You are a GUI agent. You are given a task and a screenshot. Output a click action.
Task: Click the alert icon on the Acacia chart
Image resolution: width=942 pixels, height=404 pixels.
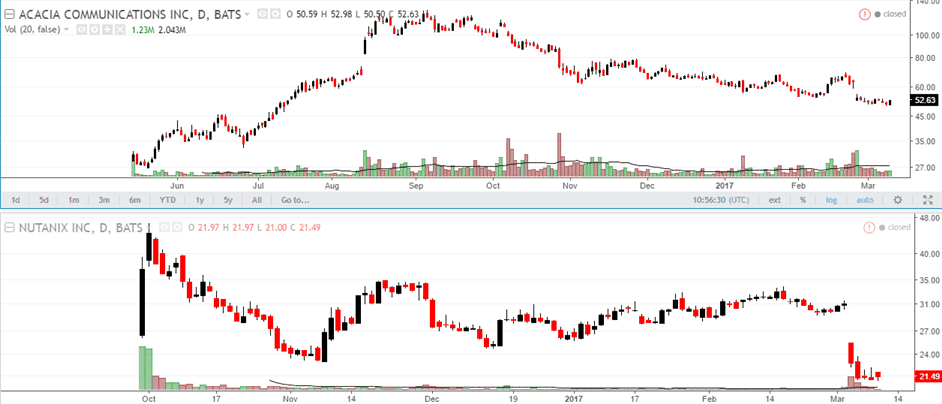[865, 14]
